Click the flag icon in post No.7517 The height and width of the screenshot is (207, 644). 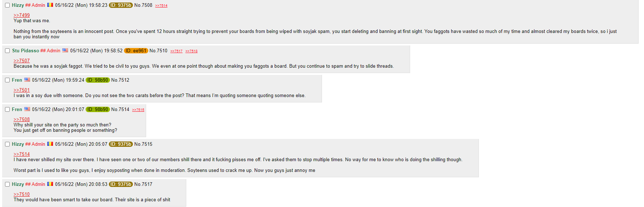pos(50,184)
